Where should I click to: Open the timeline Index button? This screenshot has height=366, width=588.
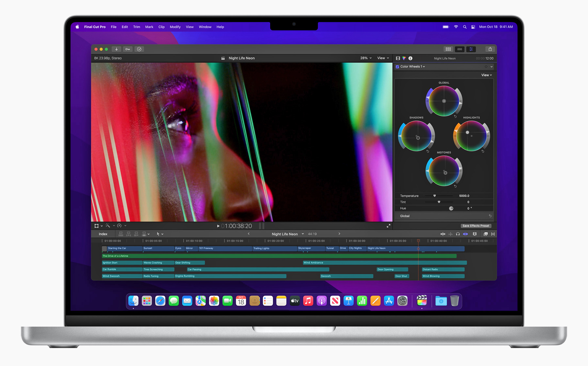pyautogui.click(x=103, y=234)
